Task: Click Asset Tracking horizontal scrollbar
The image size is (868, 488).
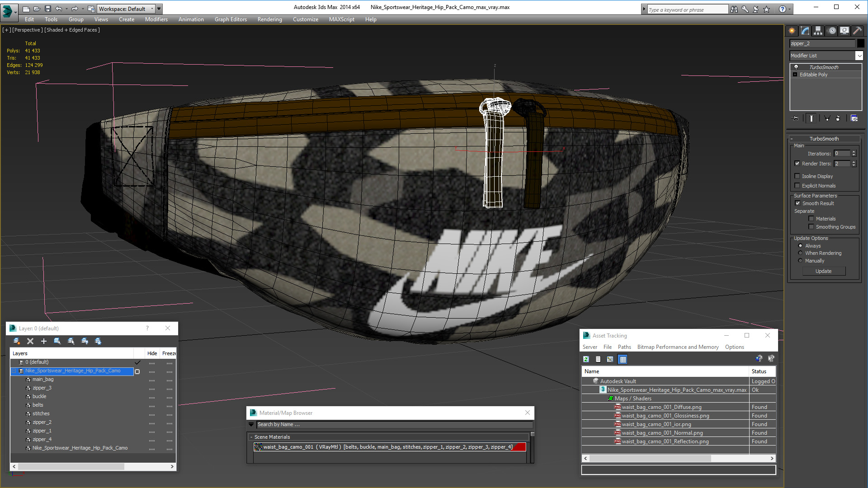Action: [650, 458]
